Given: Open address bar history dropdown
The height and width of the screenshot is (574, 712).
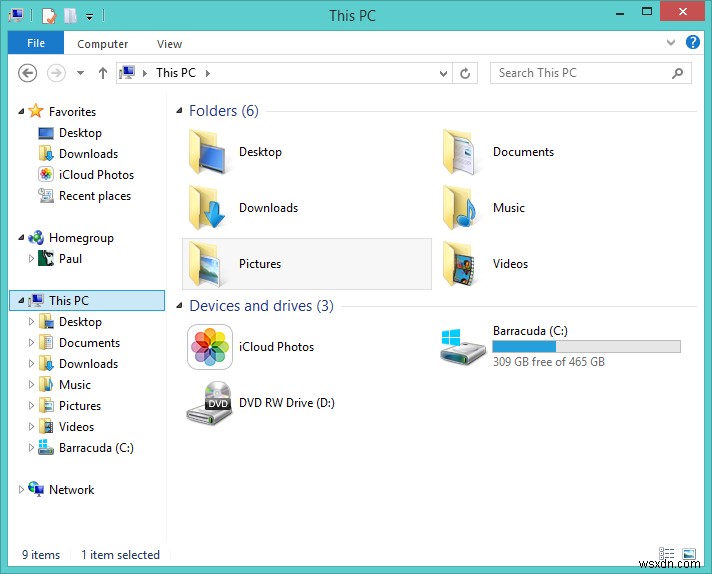Looking at the screenshot, I should pyautogui.click(x=444, y=73).
